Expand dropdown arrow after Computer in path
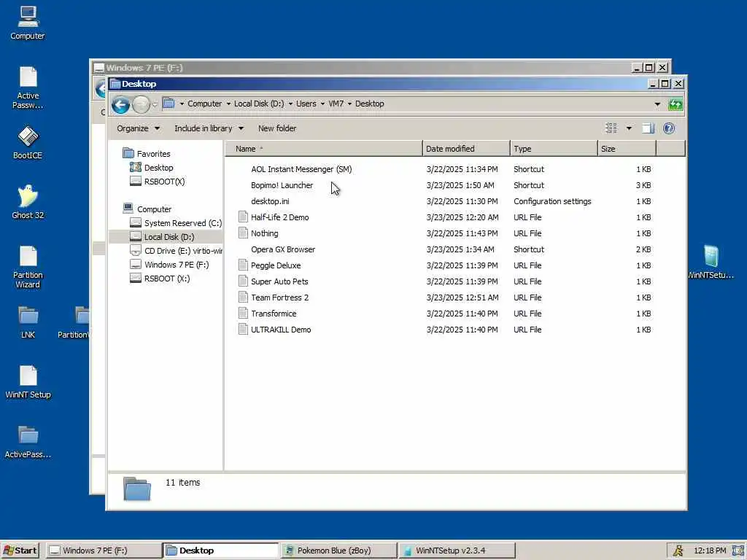Image resolution: width=747 pixels, height=560 pixels. pos(228,104)
